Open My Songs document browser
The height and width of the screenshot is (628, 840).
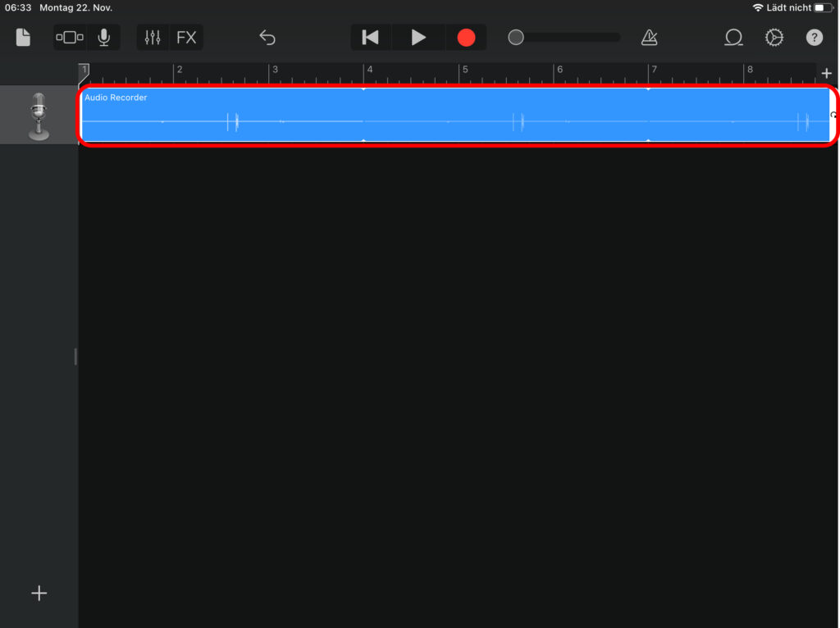(23, 37)
